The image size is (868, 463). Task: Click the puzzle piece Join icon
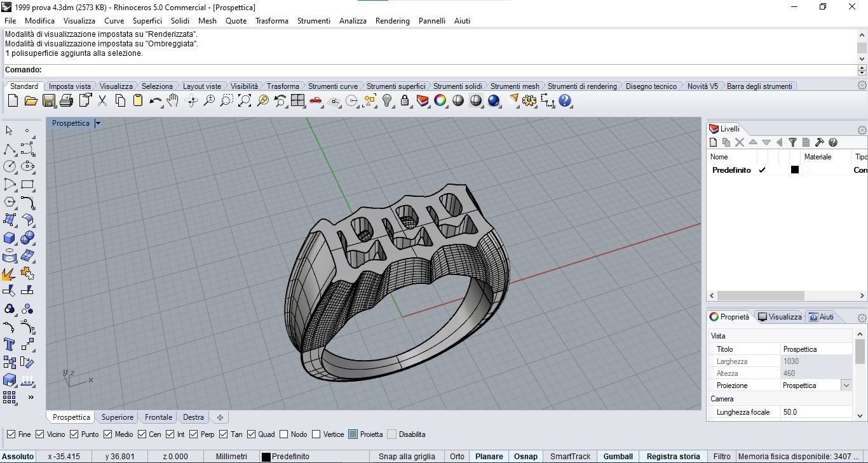[27, 274]
